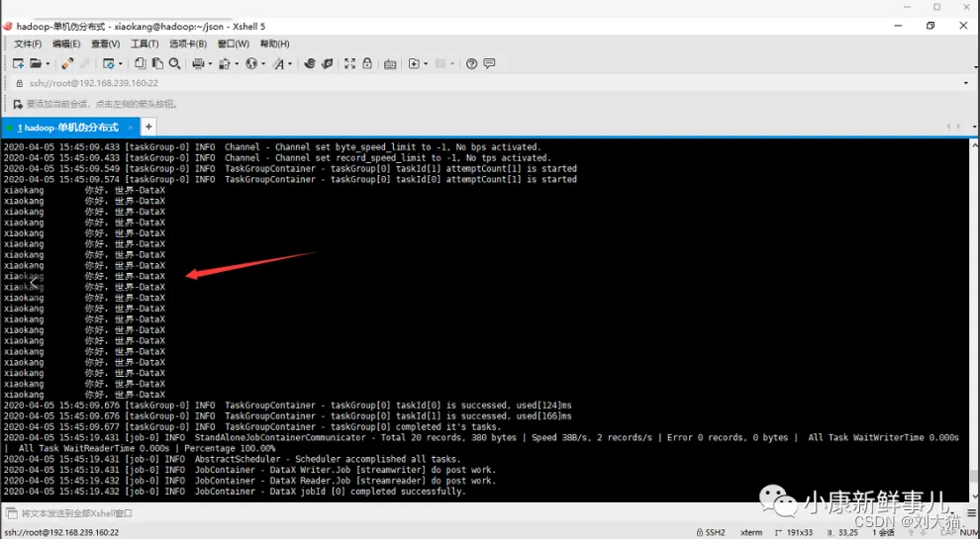Add a new tab with plus button
Image resolution: width=980 pixels, height=539 pixels.
pyautogui.click(x=148, y=128)
